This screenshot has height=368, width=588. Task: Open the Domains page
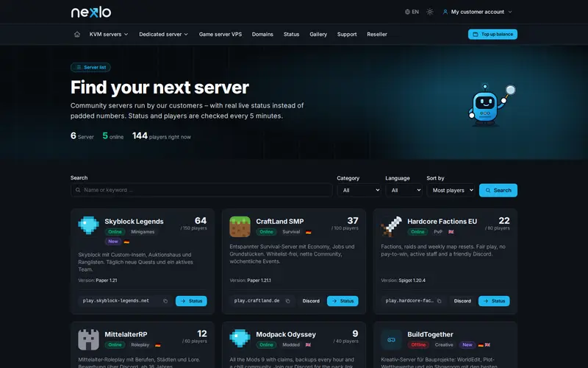tap(262, 34)
